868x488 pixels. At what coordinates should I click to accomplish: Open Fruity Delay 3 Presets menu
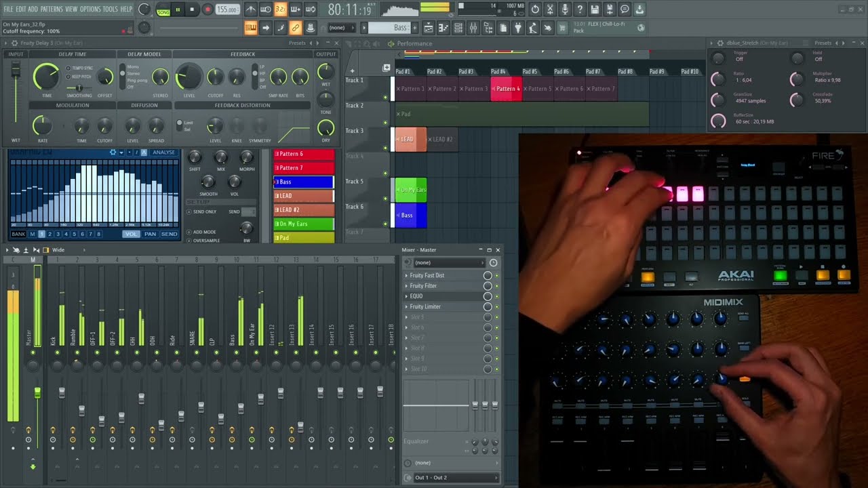pyautogui.click(x=297, y=43)
